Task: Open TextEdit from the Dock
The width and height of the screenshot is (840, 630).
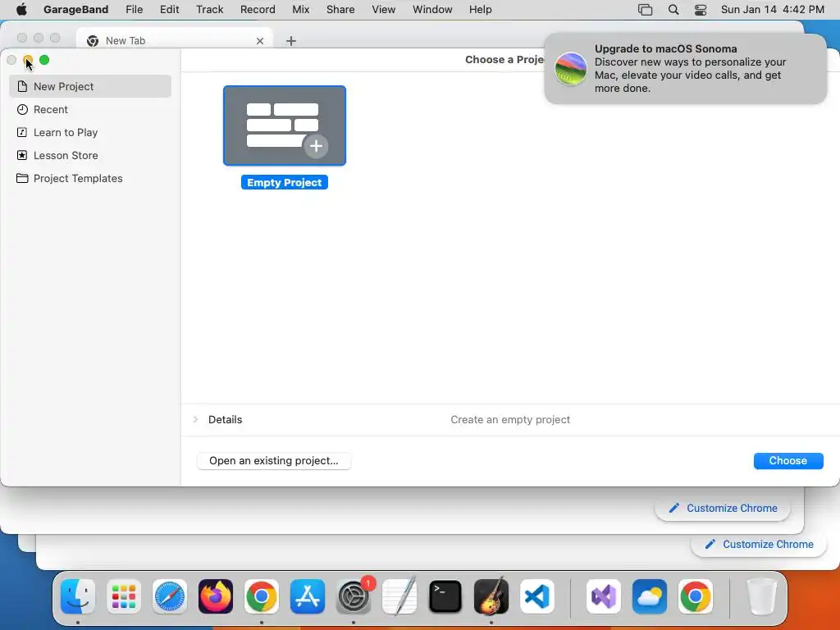Action: (x=399, y=596)
